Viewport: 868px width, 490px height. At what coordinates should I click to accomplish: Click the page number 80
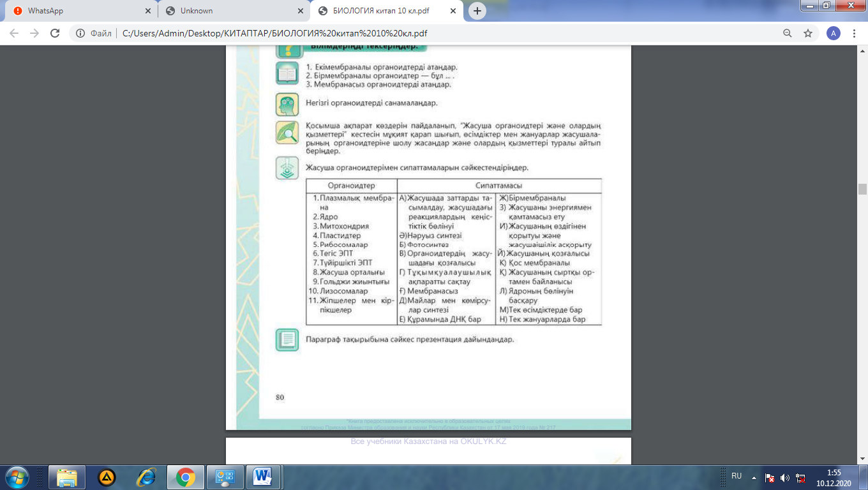(280, 397)
